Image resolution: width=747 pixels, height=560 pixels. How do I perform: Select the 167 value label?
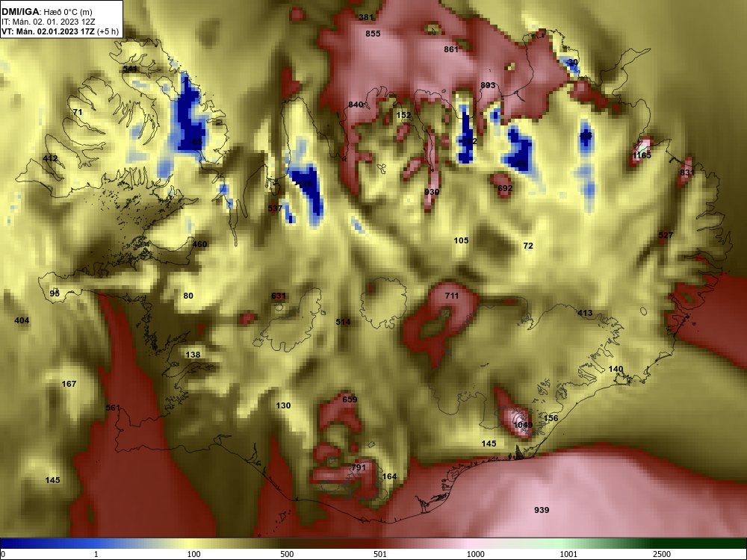point(69,384)
